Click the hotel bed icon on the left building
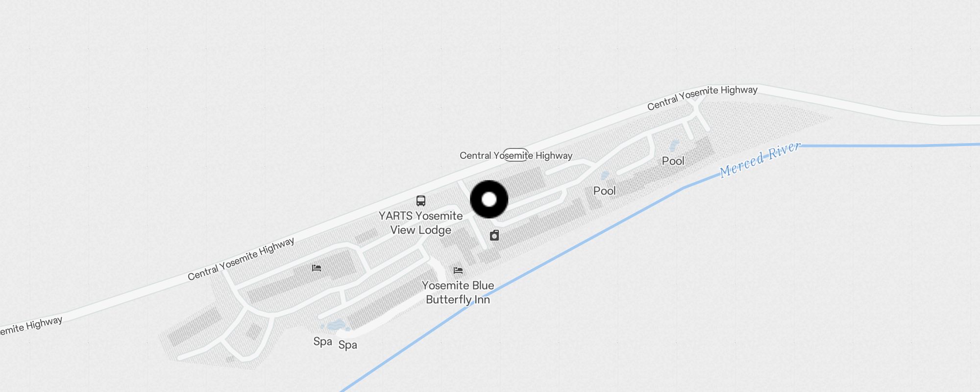This screenshot has width=980, height=392. [x=317, y=268]
